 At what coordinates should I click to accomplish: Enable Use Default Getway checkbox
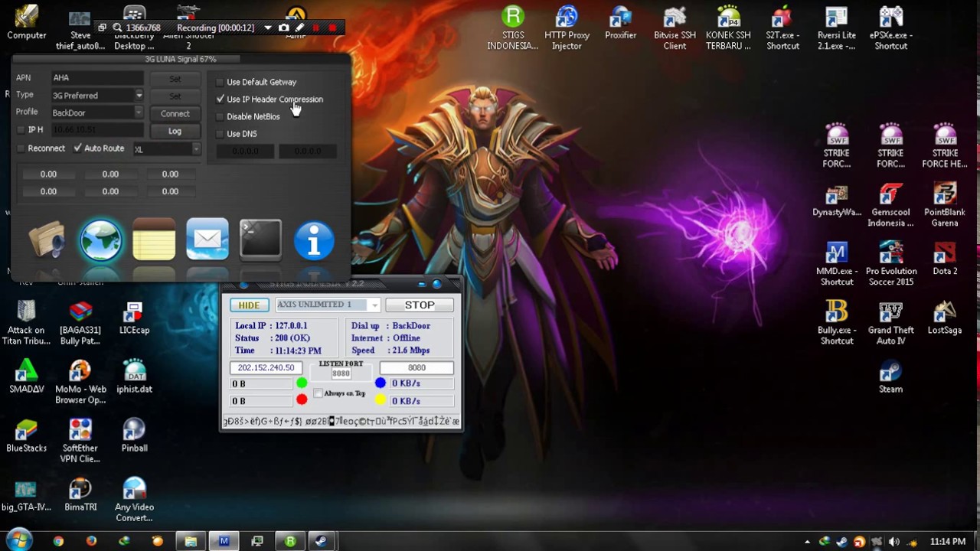[220, 82]
